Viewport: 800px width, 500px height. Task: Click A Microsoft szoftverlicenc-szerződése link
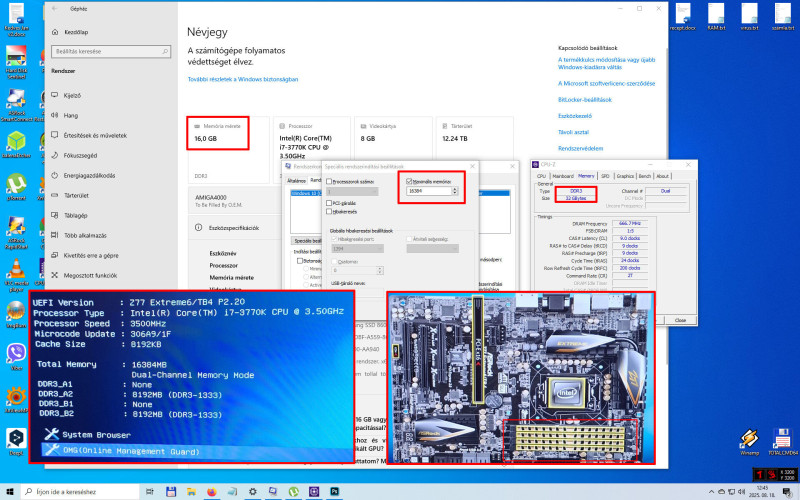[x=607, y=84]
